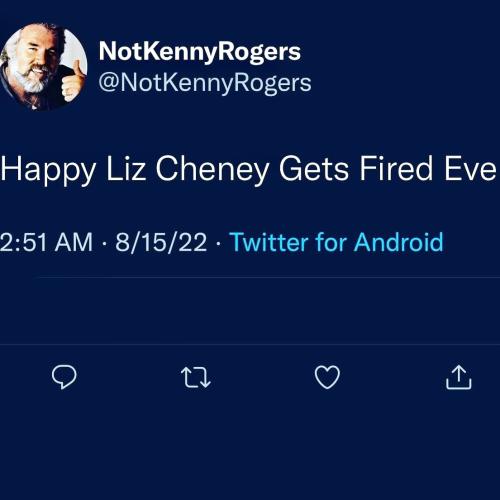Like the tweet with the heart icon

pos(327,377)
